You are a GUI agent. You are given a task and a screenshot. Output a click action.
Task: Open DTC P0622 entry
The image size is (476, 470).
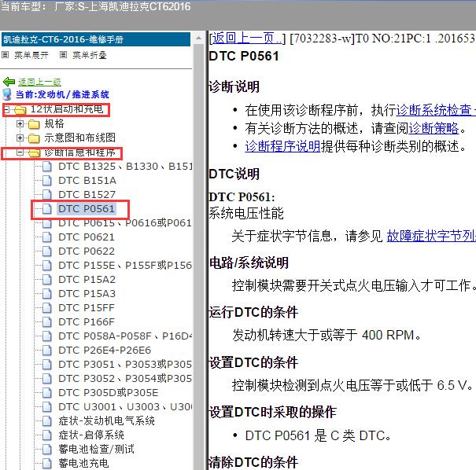click(87, 252)
